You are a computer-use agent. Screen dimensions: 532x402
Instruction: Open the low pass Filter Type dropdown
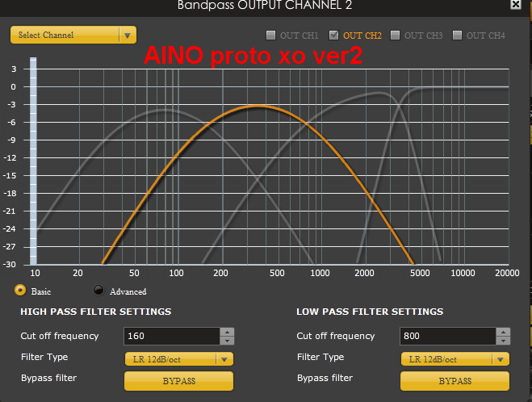[x=455, y=359]
